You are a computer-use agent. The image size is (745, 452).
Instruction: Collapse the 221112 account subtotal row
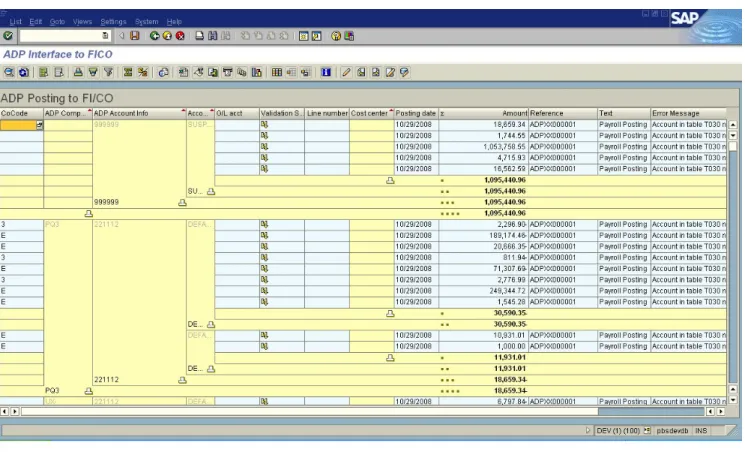point(182,380)
